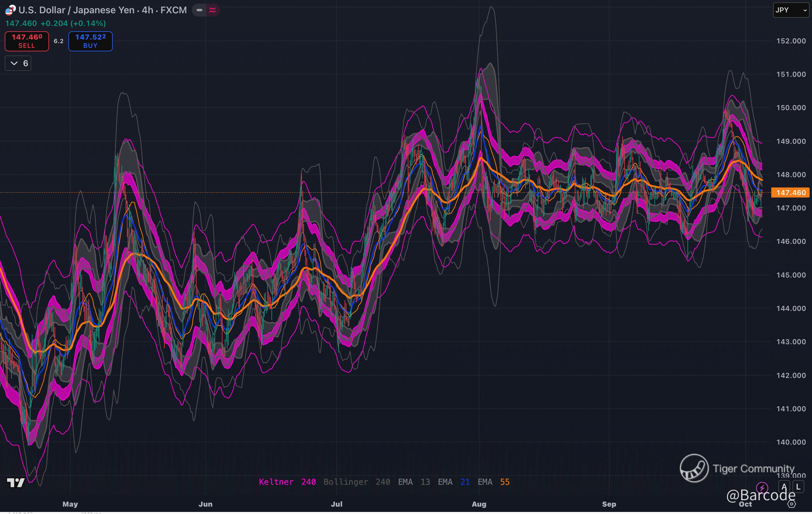Click the Tiger Community logo

pyautogui.click(x=694, y=468)
